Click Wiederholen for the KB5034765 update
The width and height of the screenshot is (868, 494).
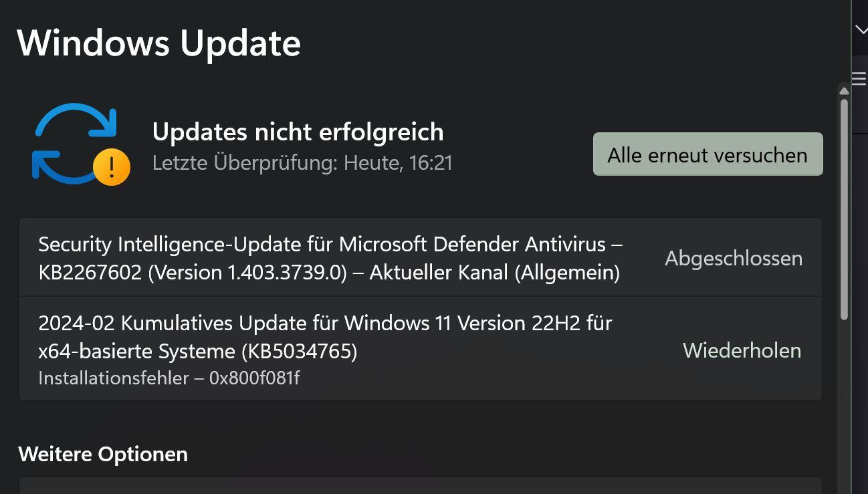pos(742,350)
